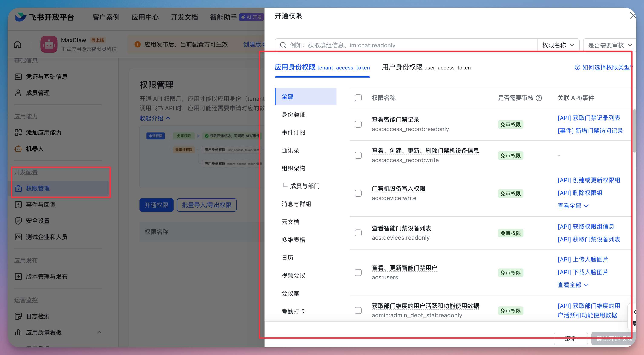644x355 pixels.
Task: Click the Feishu Open Platform logo
Action: (x=45, y=17)
